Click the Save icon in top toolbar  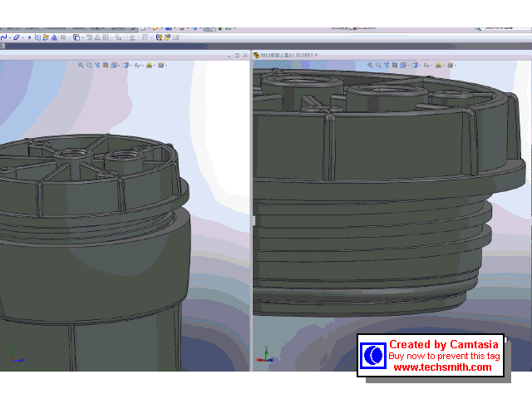168,28
